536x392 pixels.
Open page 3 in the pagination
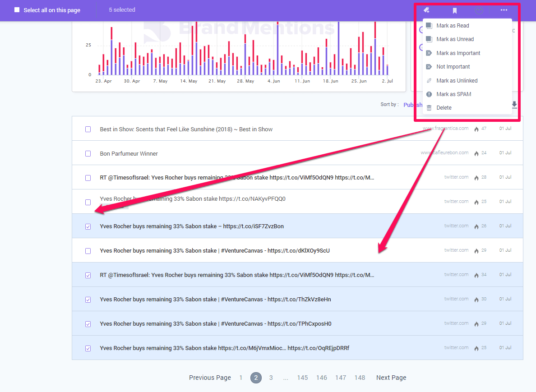tap(271, 378)
